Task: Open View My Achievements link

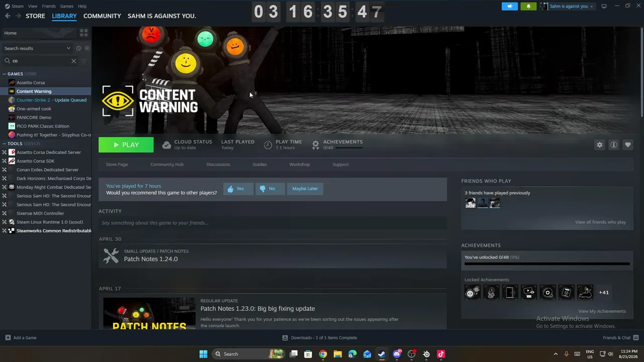Action: 602,311
